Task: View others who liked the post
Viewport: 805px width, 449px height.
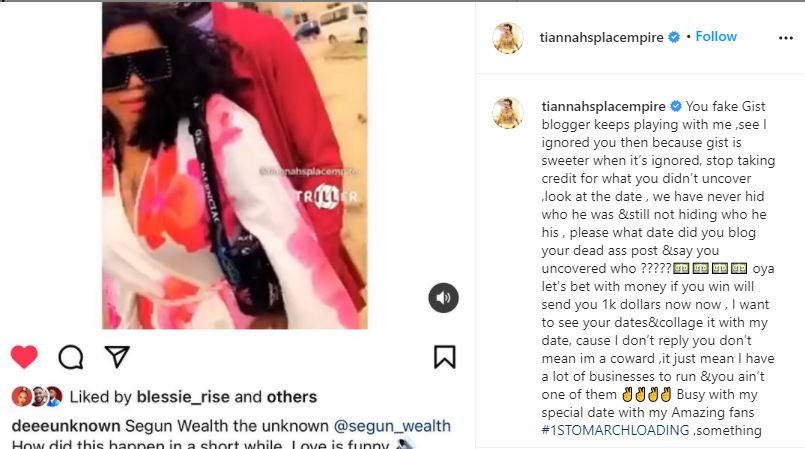Action: pyautogui.click(x=292, y=397)
